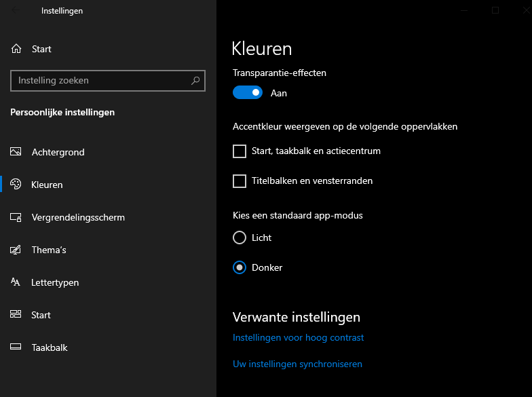
Task: Open Instellingen voor hoog contrast link
Action: 299,337
